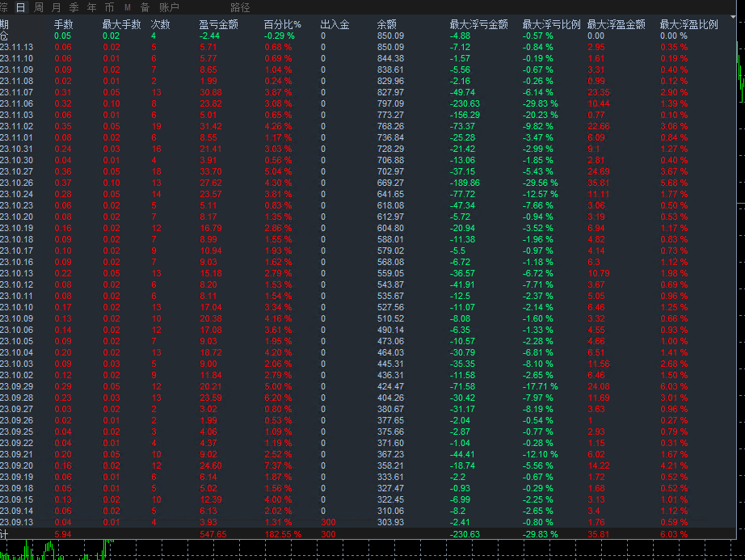Click the -29.83 % loss ratio on 23.11.06

pyautogui.click(x=541, y=103)
